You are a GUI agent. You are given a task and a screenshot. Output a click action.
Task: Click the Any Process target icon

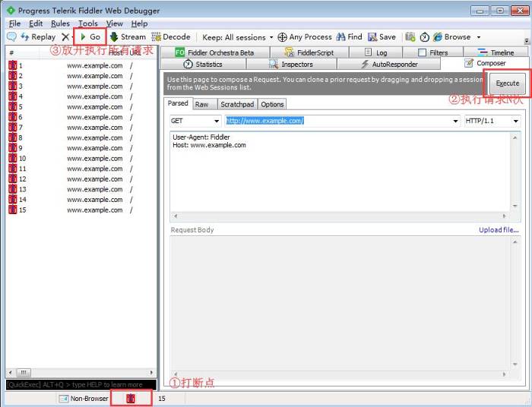click(x=282, y=37)
